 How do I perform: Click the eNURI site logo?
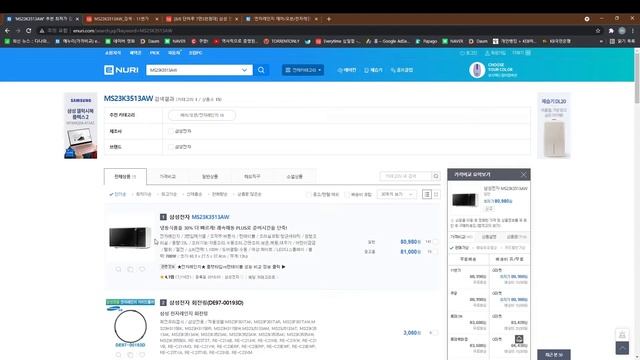tap(121, 70)
